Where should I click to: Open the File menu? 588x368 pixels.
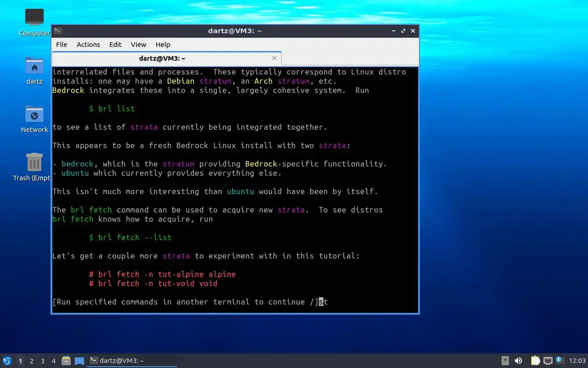point(62,45)
